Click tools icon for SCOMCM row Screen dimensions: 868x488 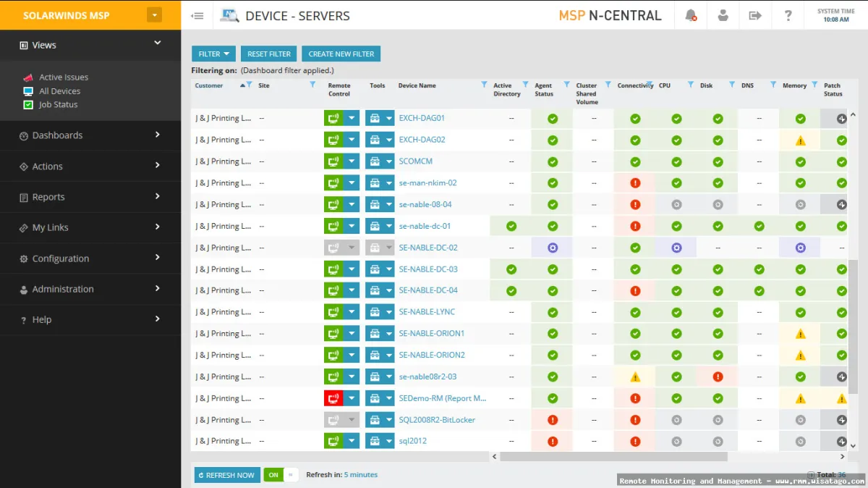click(x=375, y=161)
